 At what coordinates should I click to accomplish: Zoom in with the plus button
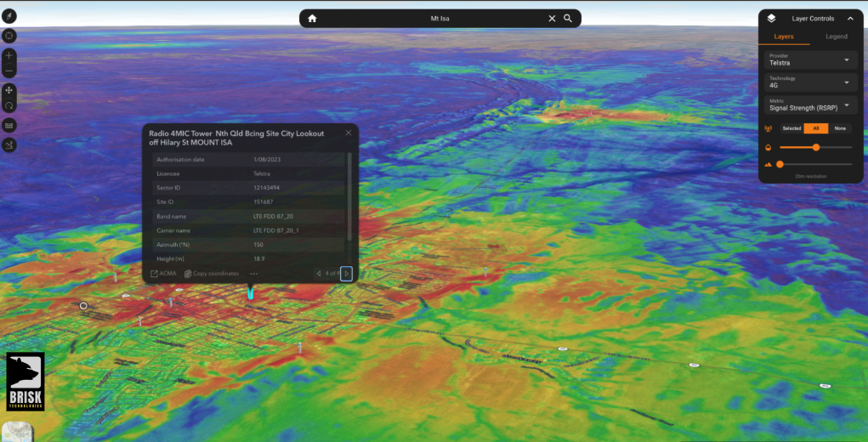[x=9, y=55]
